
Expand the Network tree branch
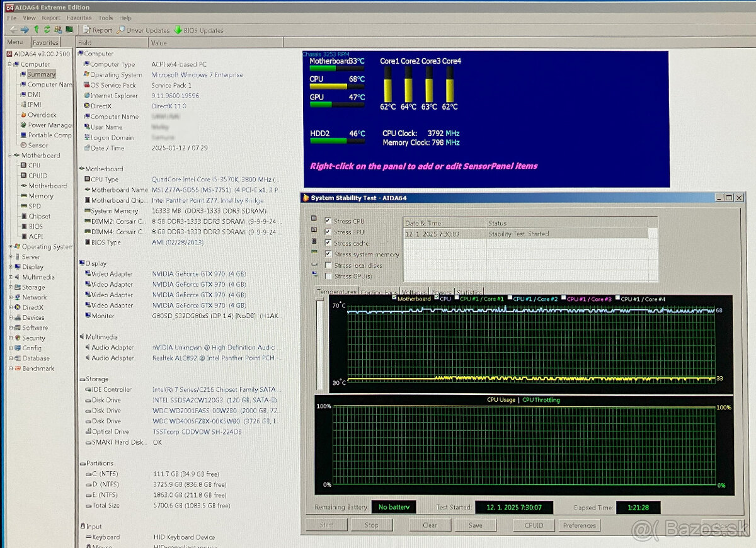10,297
